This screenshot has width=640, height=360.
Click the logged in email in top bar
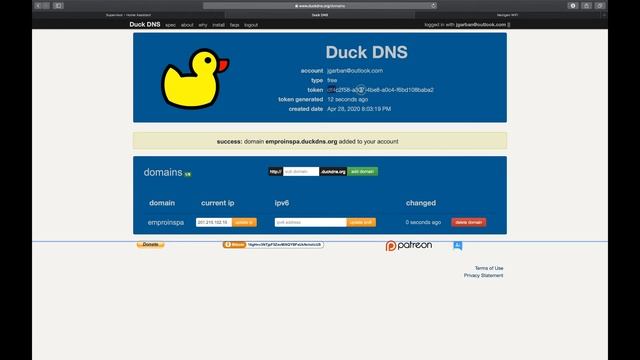pos(481,25)
